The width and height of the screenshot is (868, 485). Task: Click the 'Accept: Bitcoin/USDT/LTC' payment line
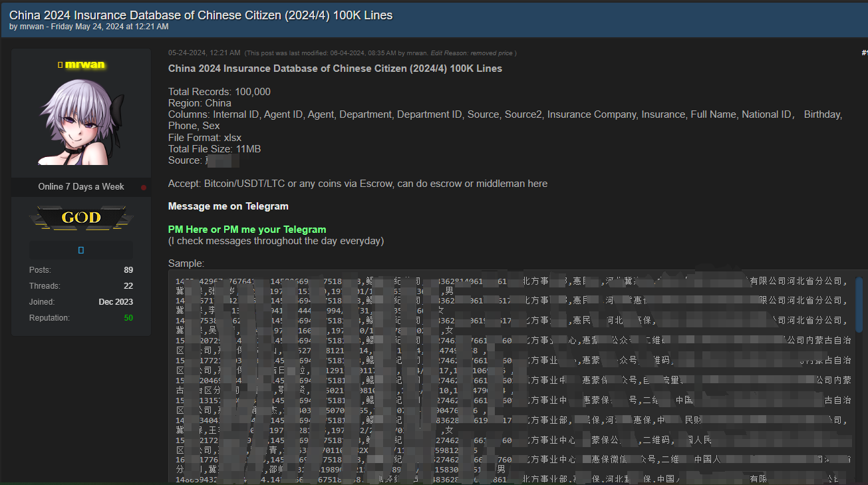(x=358, y=184)
